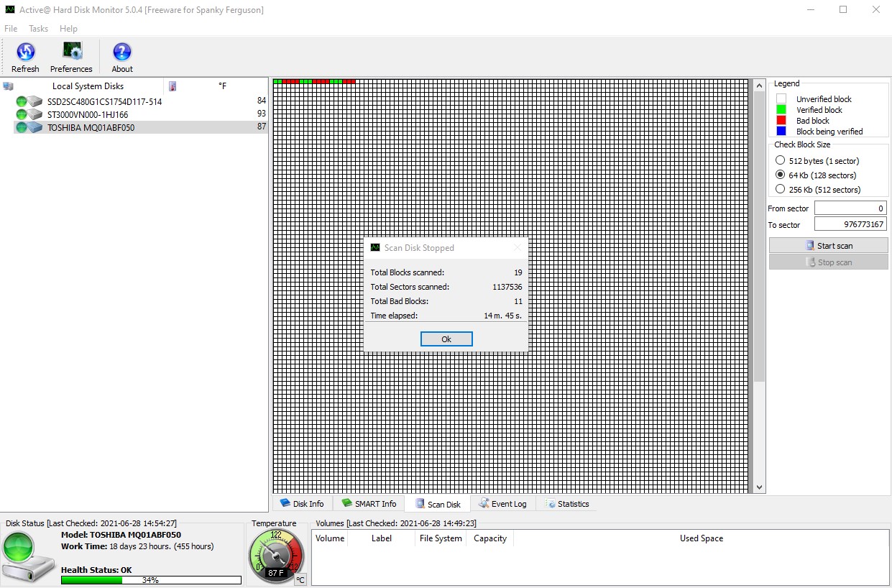Screen dimensions: 892x588
Task: Click the Start scan button
Action: 828,245
